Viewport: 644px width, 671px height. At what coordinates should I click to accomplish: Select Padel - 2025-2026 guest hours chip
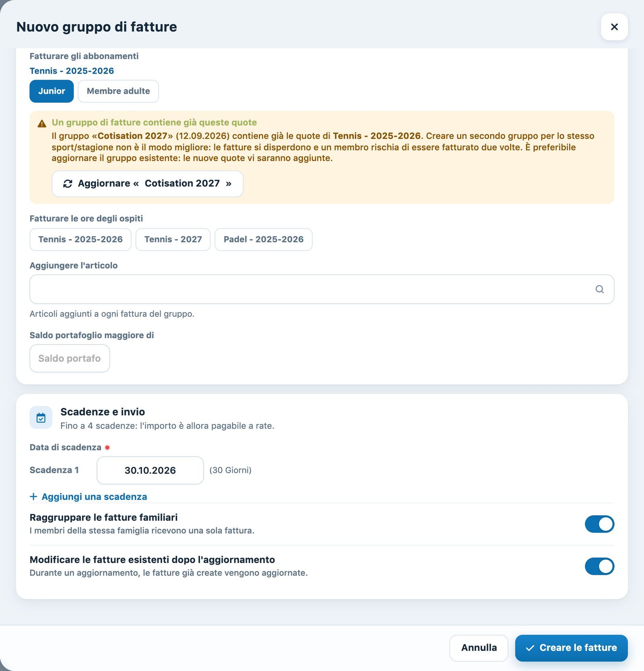[x=264, y=239]
